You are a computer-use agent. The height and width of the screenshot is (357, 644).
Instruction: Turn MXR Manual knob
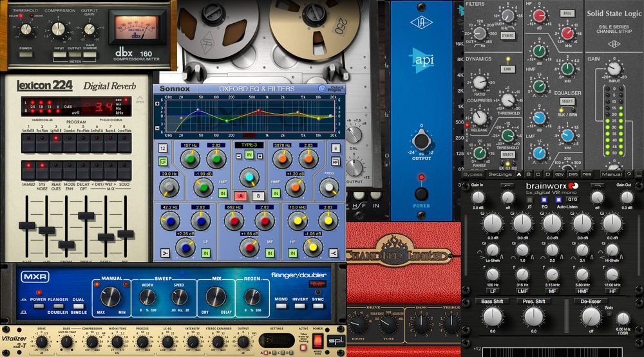coord(111,297)
